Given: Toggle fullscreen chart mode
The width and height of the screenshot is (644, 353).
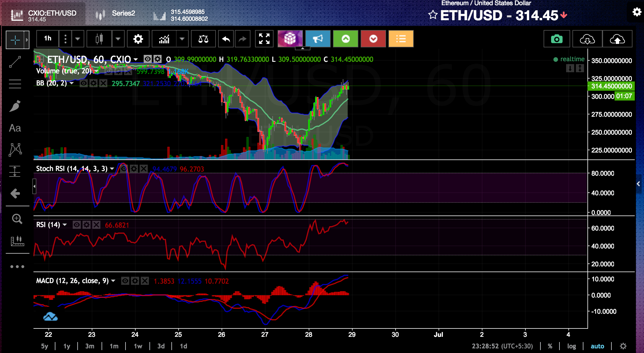Looking at the screenshot, I should pos(264,39).
